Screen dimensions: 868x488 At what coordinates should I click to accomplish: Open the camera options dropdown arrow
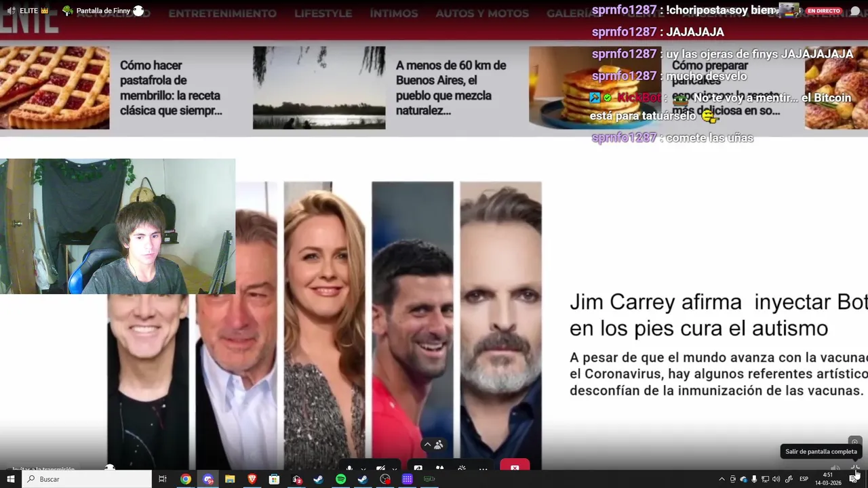click(x=395, y=468)
